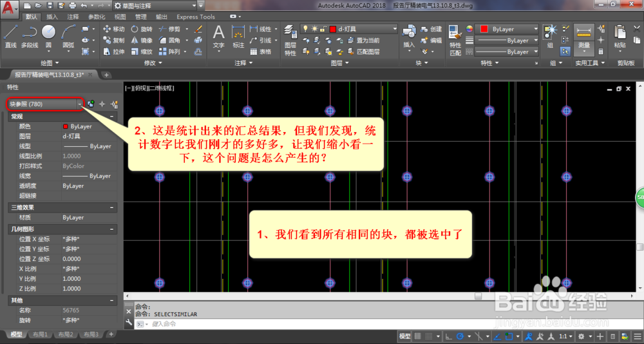Click the 表格 table button
Image resolution: width=644 pixels, height=344 pixels.
(x=261, y=52)
